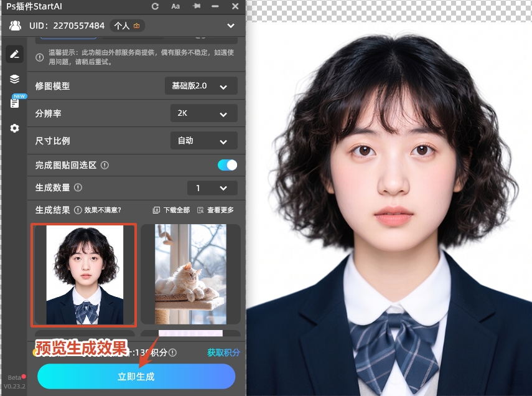The image size is (532, 396).
Task: Click the NEW badge clipboard icon
Action: click(14, 101)
